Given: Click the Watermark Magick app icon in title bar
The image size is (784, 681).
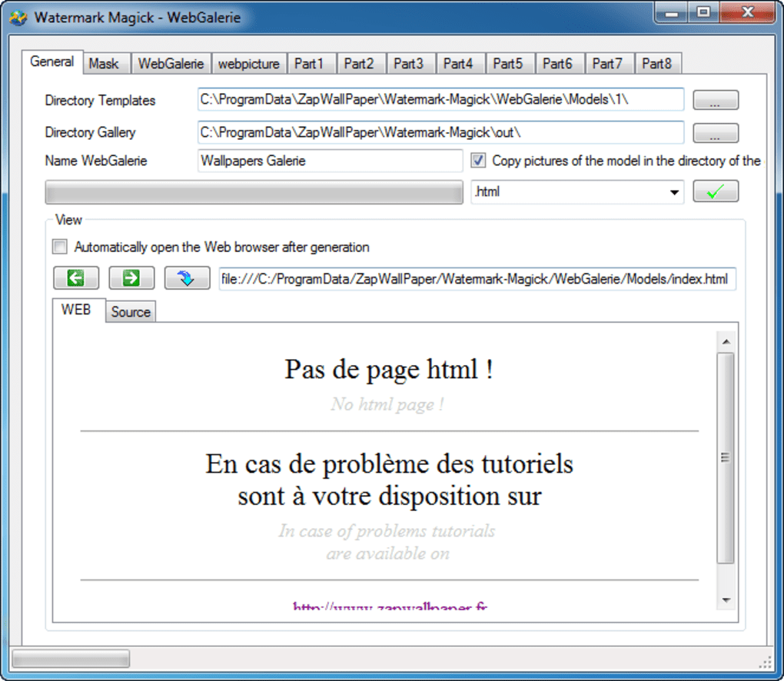Looking at the screenshot, I should pos(18,18).
